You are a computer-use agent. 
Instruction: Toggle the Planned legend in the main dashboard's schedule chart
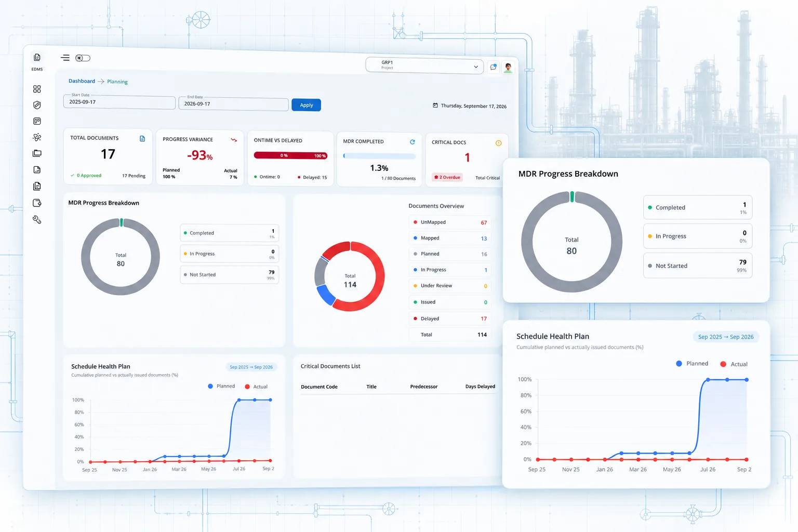click(x=221, y=386)
